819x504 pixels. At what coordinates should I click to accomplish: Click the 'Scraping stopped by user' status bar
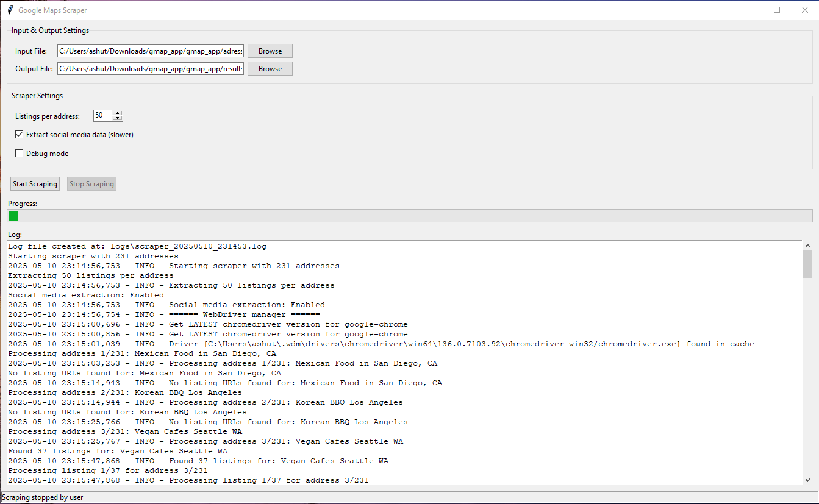click(409, 497)
